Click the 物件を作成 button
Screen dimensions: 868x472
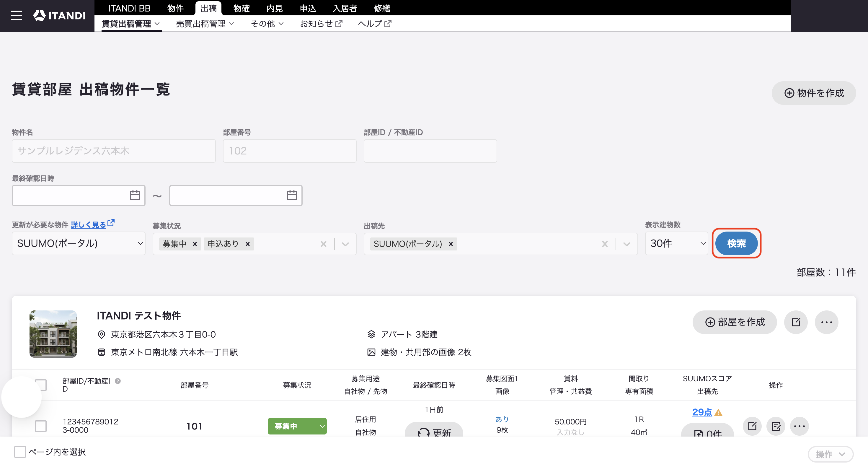tap(814, 93)
